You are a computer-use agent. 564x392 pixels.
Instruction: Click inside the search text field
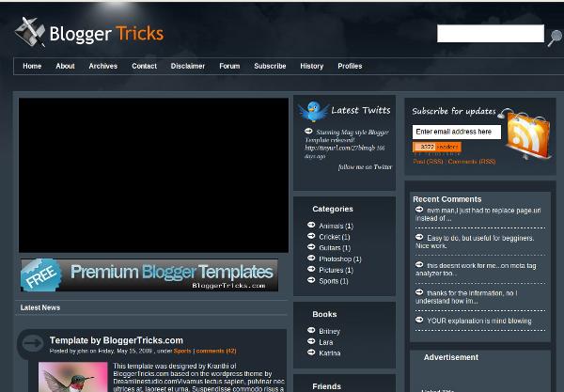491,34
